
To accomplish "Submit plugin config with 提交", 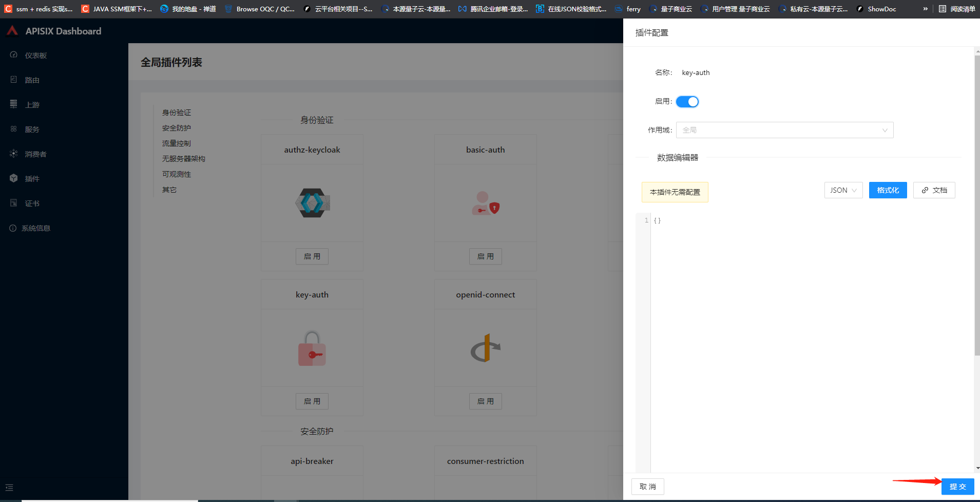I will click(x=958, y=487).
